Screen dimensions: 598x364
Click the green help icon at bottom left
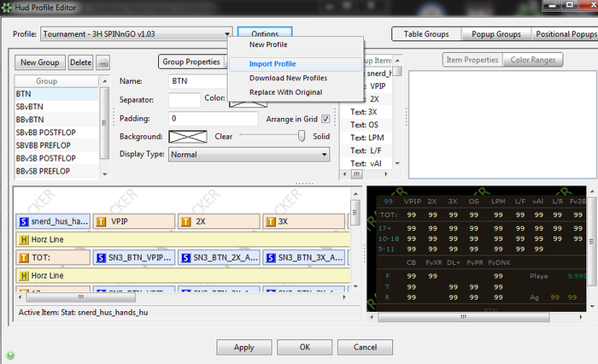point(10,355)
